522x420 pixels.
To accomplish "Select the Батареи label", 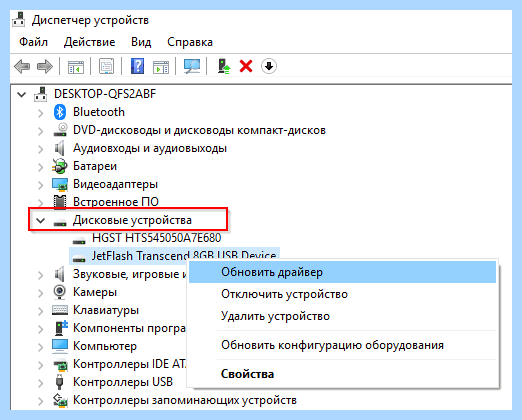I will (95, 166).
